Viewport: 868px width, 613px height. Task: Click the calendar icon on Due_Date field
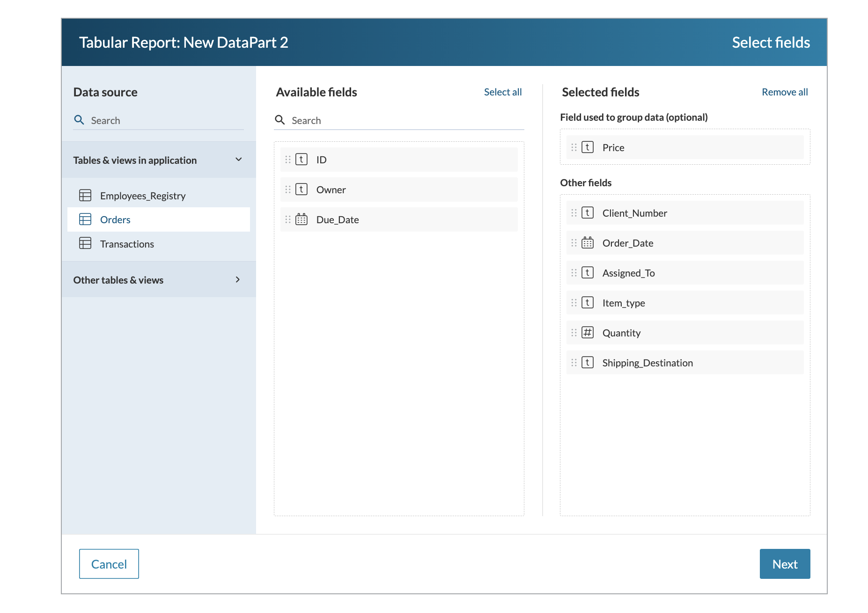(301, 219)
